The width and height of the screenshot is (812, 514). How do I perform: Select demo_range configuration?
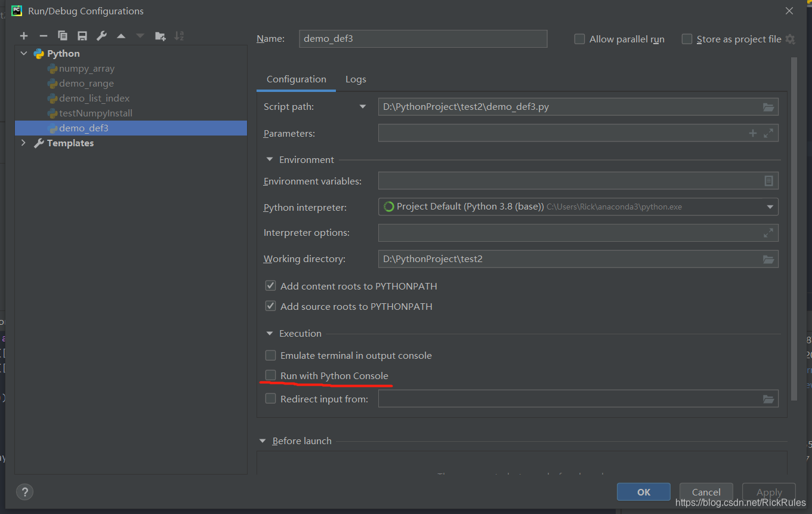point(86,84)
